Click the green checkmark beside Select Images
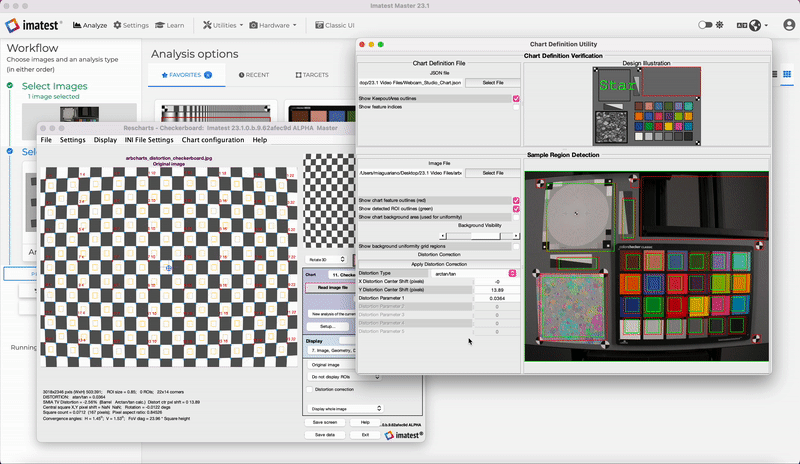 click(10, 86)
